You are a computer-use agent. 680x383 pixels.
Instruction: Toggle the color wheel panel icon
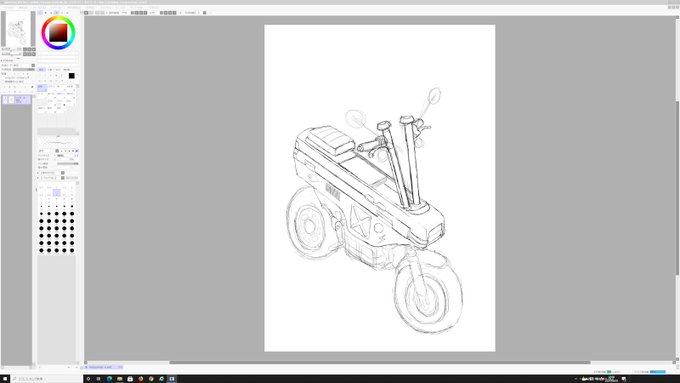point(40,13)
